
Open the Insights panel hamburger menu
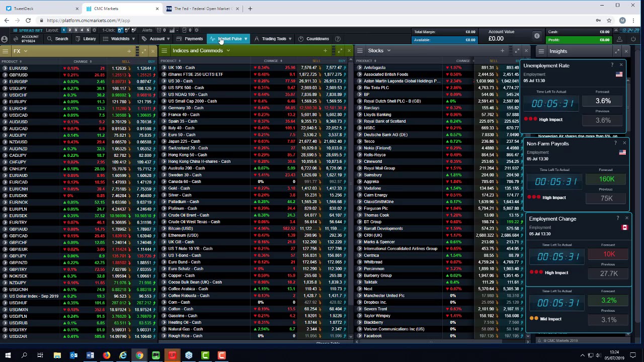click(x=541, y=51)
